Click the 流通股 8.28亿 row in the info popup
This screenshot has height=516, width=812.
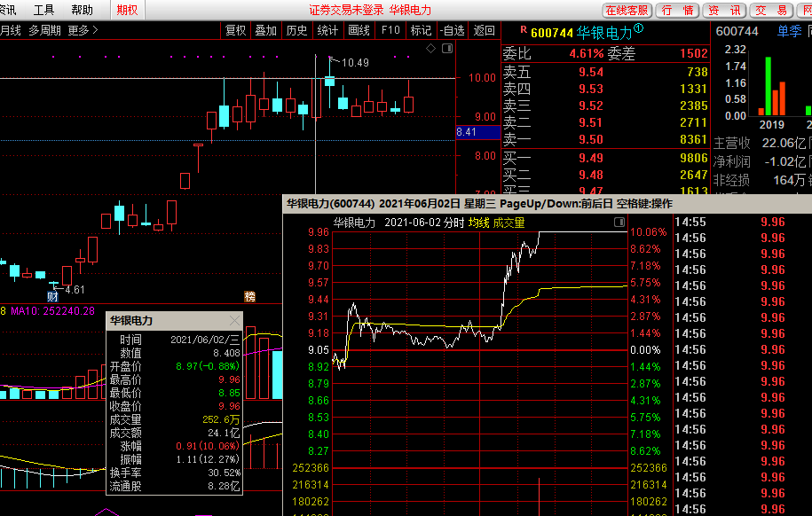coord(175,487)
